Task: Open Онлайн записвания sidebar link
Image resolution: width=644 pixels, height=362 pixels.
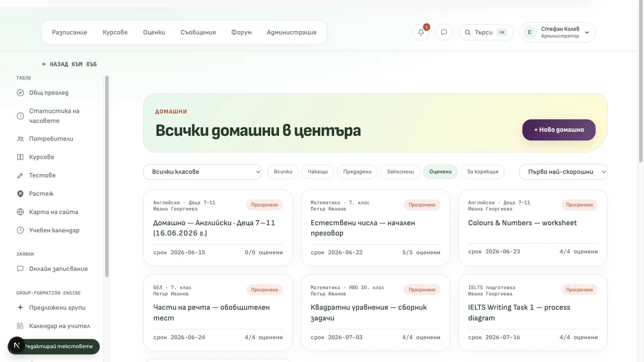Action: tap(58, 269)
